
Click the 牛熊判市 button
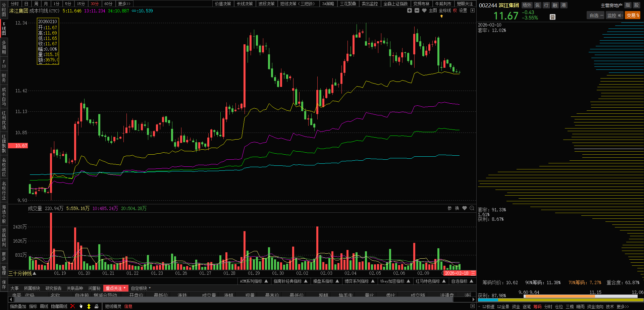point(443,4)
